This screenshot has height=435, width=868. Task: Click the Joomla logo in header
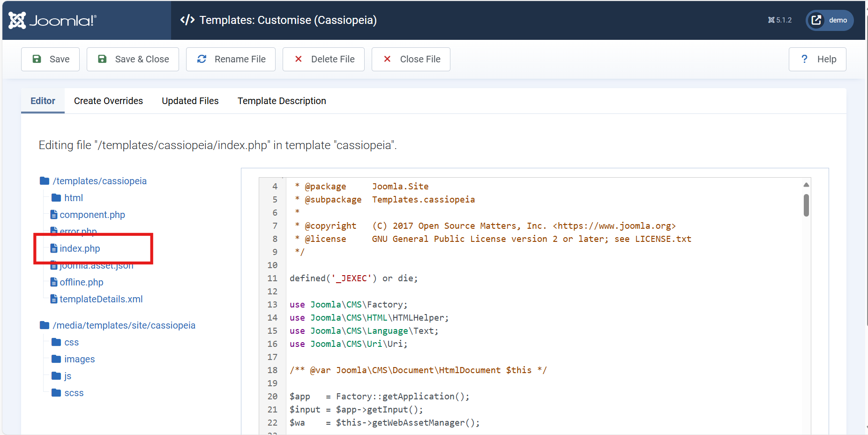(52, 20)
